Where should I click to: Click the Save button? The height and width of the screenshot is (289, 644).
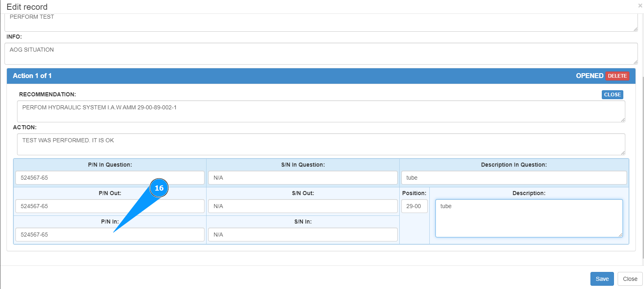[602, 279]
